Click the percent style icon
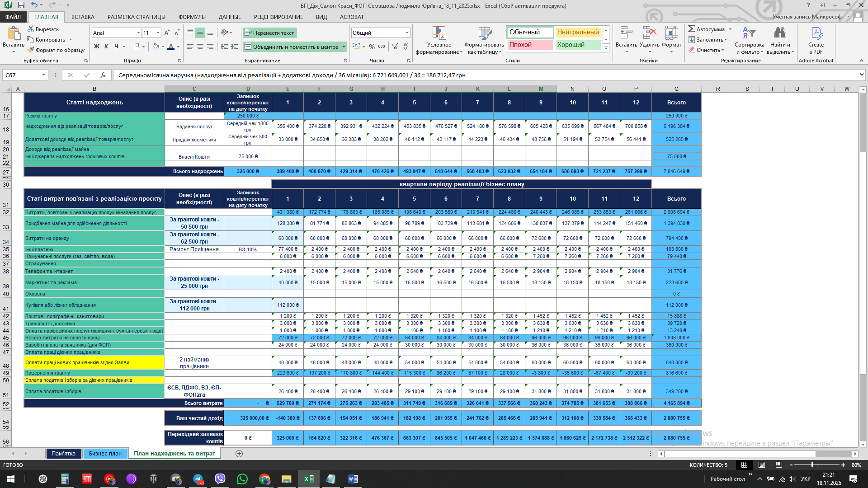 point(372,47)
